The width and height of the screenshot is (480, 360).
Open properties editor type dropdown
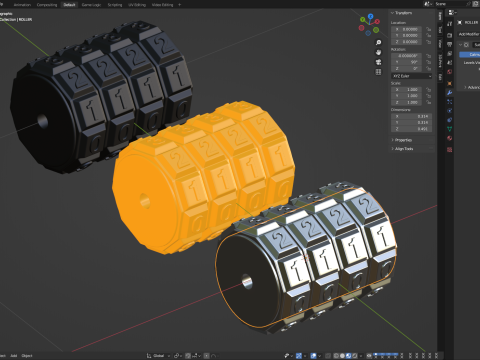tap(453, 13)
